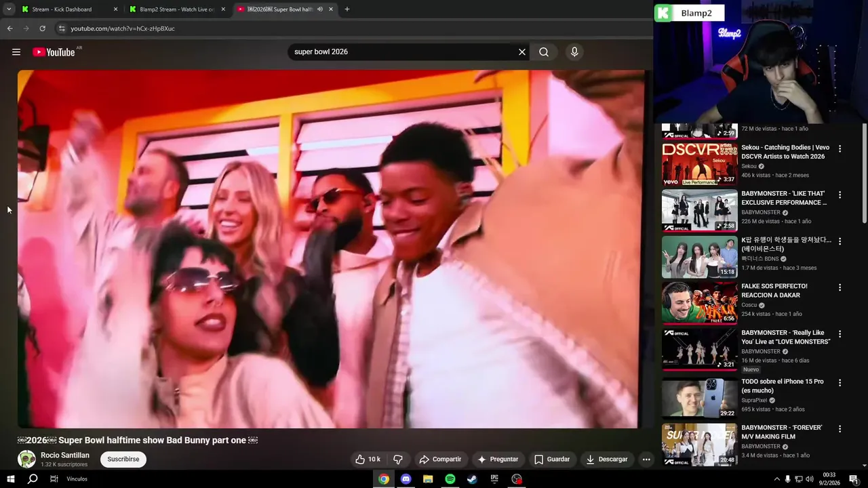Open the Rocio Santillan channel avatar
Image resolution: width=868 pixels, height=488 pixels.
click(26, 459)
